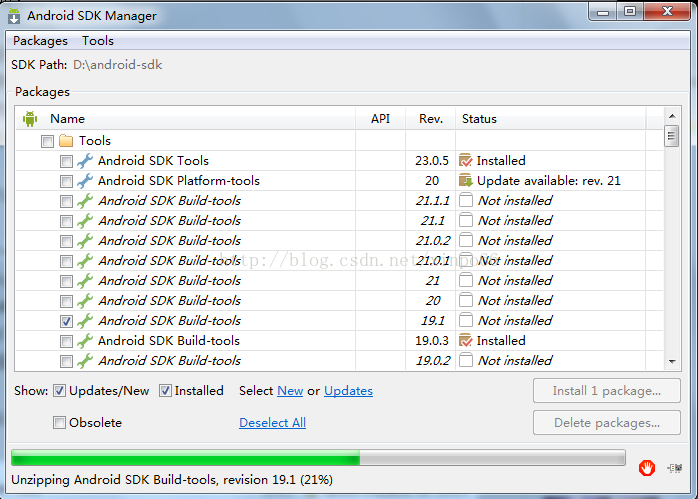Image resolution: width=698 pixels, height=499 pixels.
Task: Click Installed status icon for Build-tools 19.0.3
Action: (x=466, y=341)
